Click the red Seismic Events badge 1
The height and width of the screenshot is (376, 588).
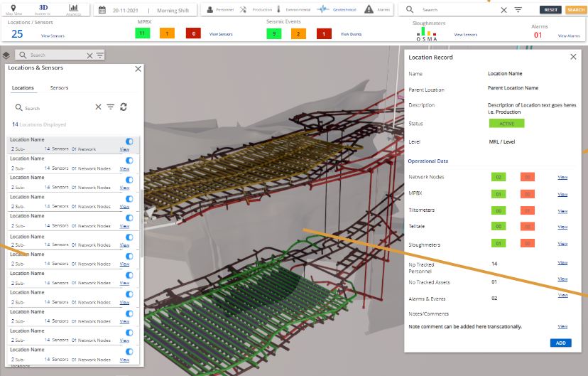click(x=324, y=34)
